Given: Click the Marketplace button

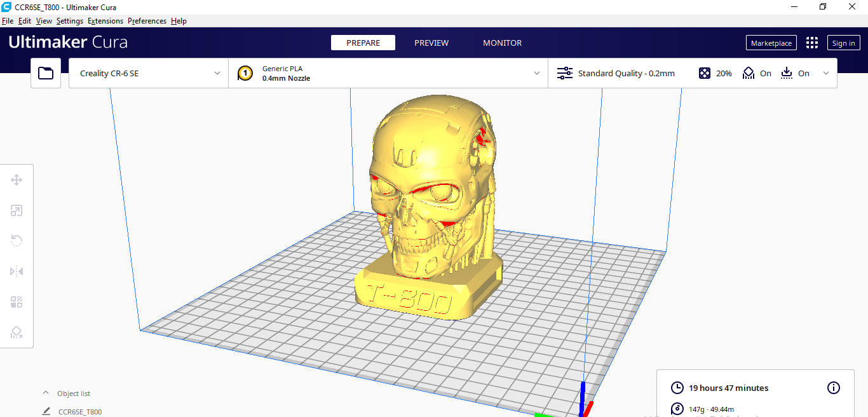Looking at the screenshot, I should point(771,43).
